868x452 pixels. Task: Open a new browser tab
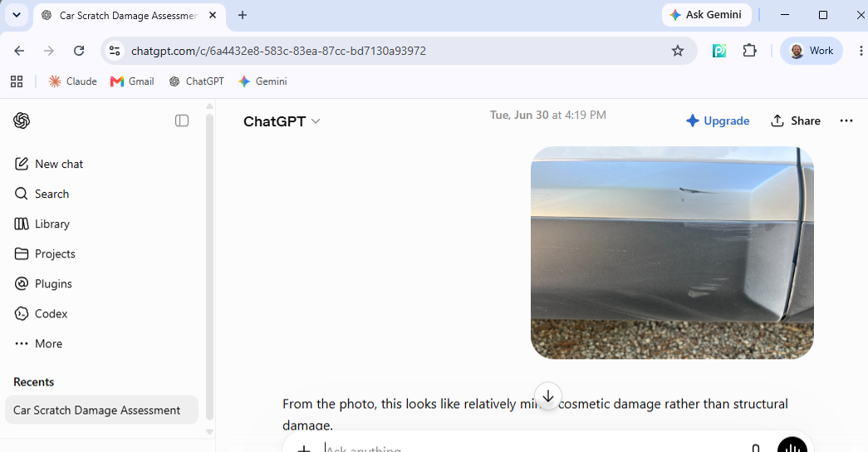pyautogui.click(x=242, y=16)
